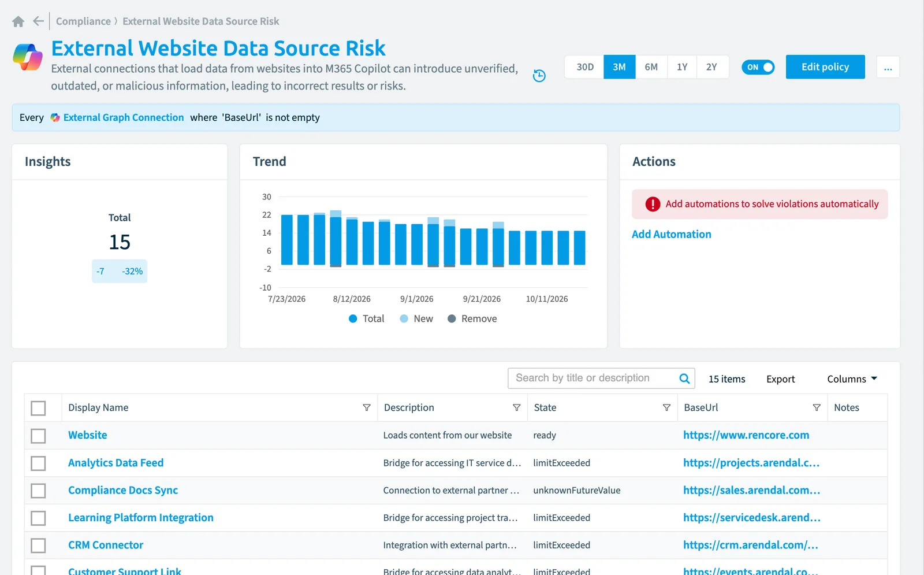Choose the 2Y time range
This screenshot has height=575, width=924.
click(x=712, y=67)
